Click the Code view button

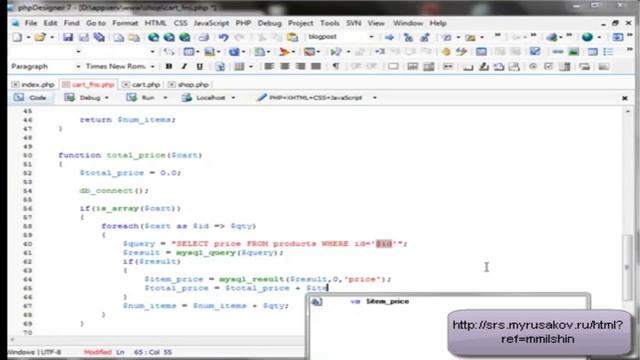[30, 98]
